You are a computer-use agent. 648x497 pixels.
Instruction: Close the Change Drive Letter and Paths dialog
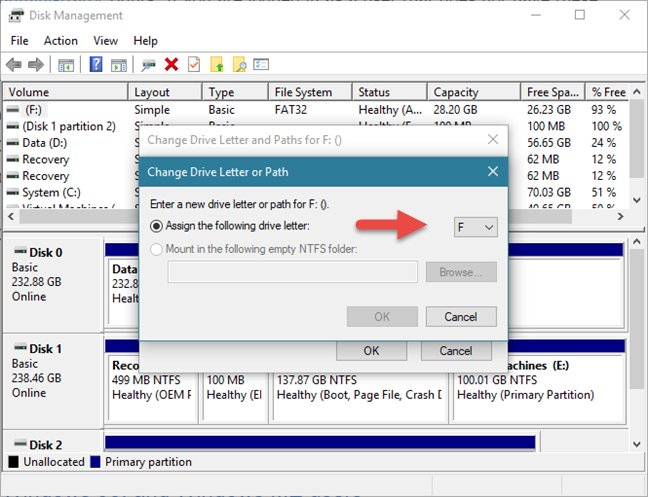pyautogui.click(x=493, y=140)
